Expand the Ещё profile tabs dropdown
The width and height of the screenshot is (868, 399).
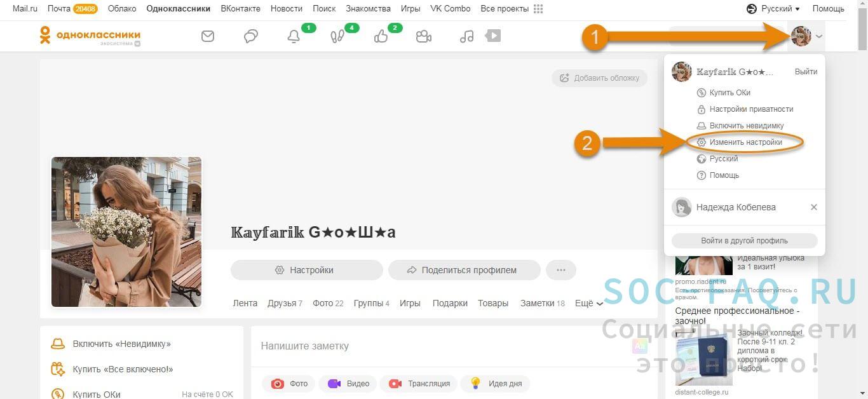point(588,304)
